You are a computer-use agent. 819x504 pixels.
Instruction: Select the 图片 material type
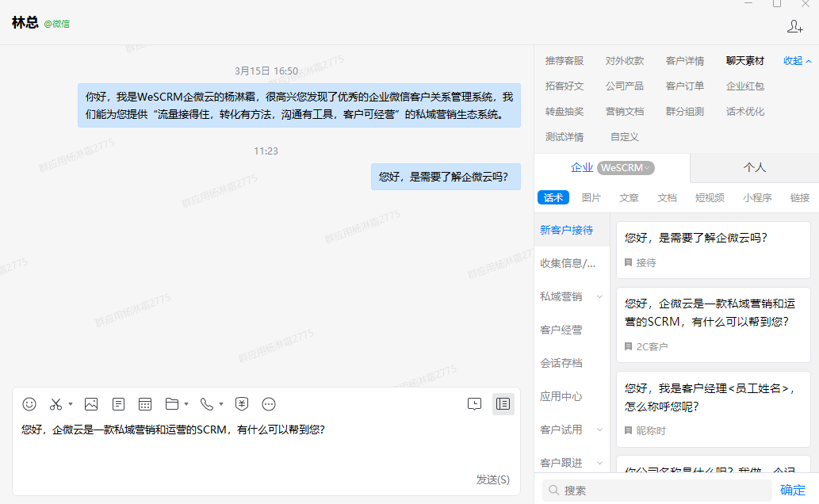tap(591, 197)
